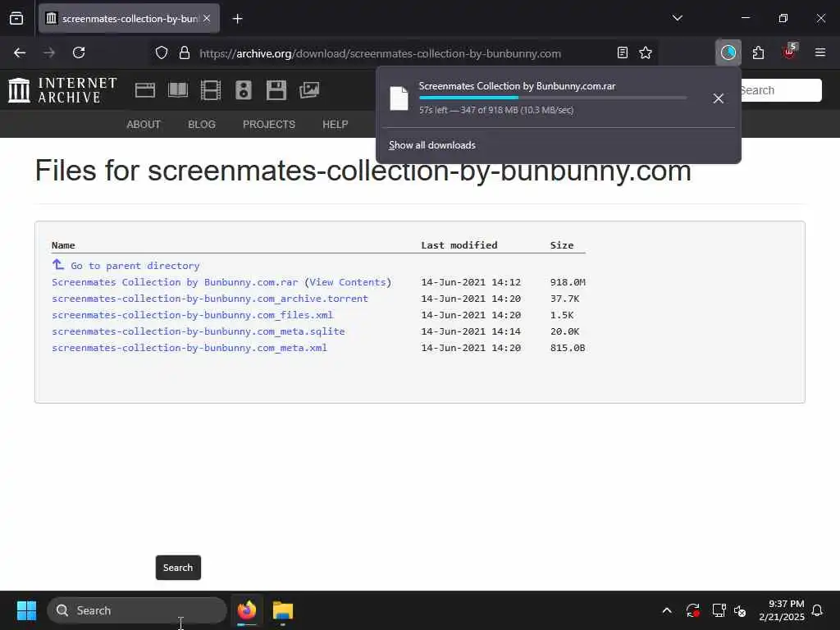Click the sync status tray icon
The width and height of the screenshot is (840, 630).
click(692, 610)
